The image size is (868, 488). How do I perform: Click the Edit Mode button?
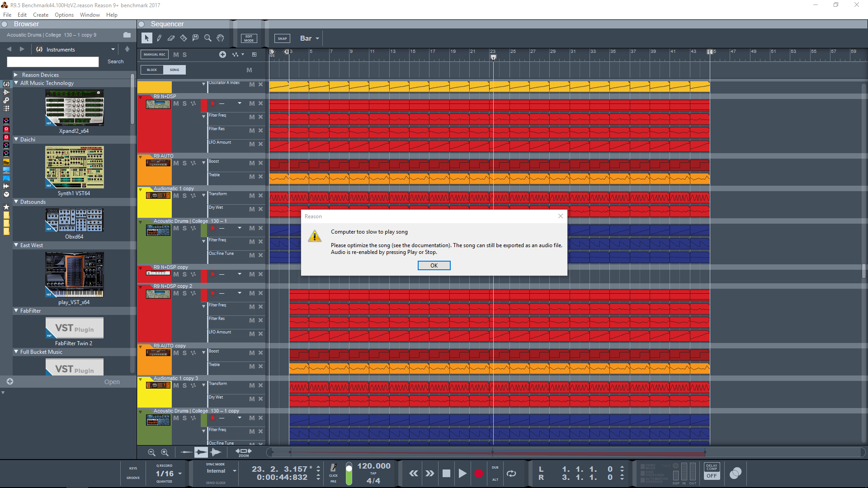pos(249,38)
